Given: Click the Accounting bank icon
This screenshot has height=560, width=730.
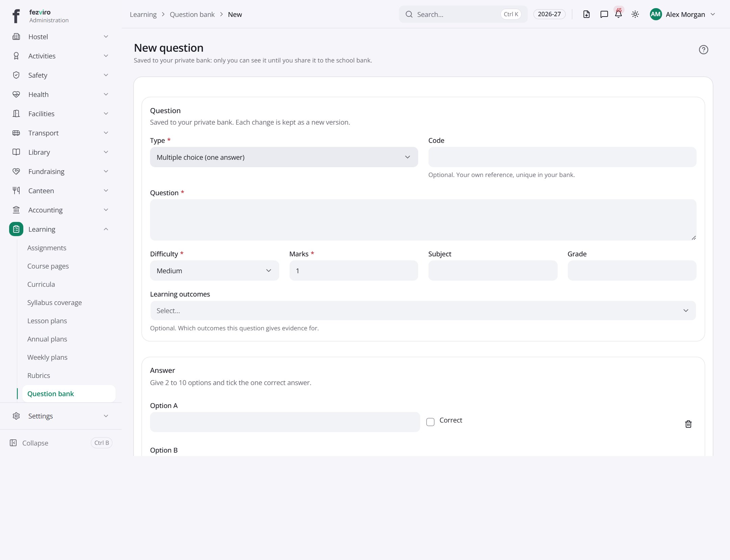Looking at the screenshot, I should tap(16, 210).
